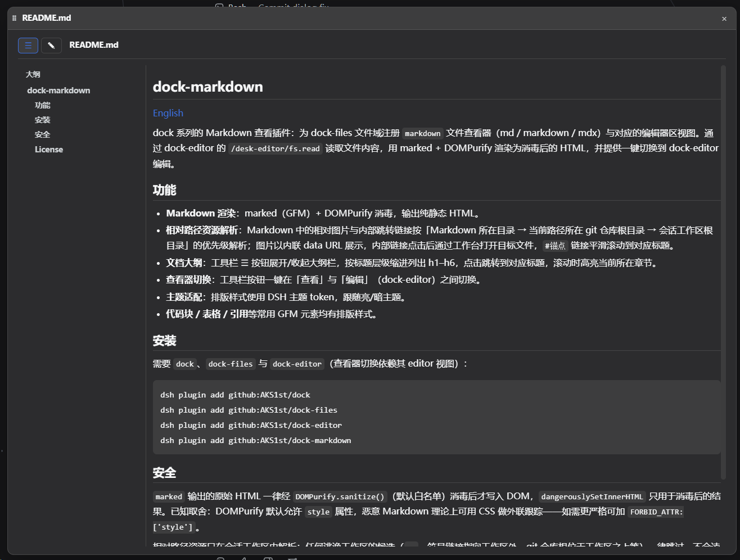Click the inline code #锚点
Screen dimensions: 740x560
(x=555, y=246)
